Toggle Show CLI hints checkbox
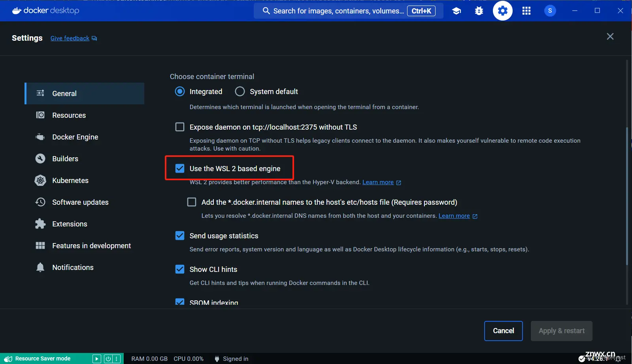 tap(180, 269)
